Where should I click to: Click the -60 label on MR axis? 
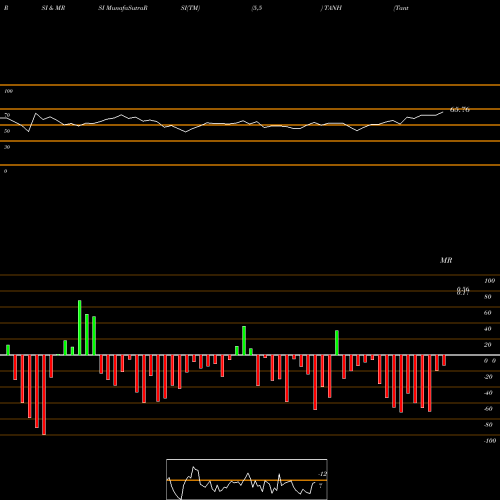[488, 409]
